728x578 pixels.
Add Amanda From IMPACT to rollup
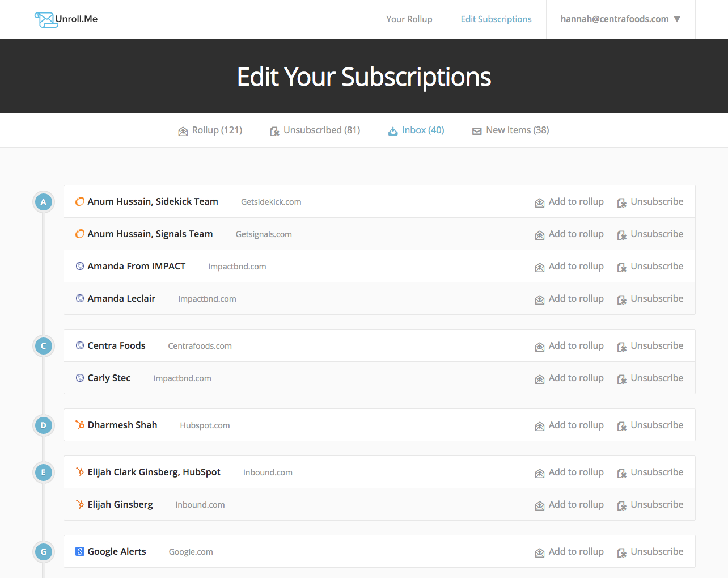click(x=569, y=267)
